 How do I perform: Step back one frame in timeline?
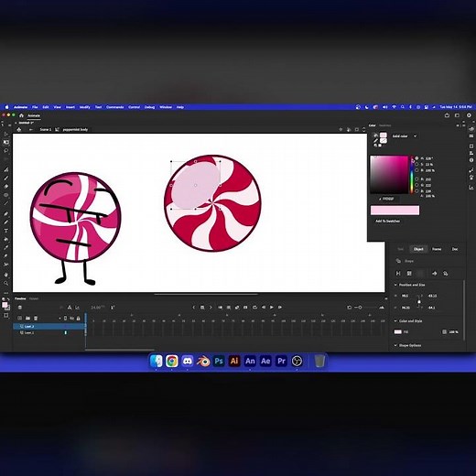(x=264, y=308)
